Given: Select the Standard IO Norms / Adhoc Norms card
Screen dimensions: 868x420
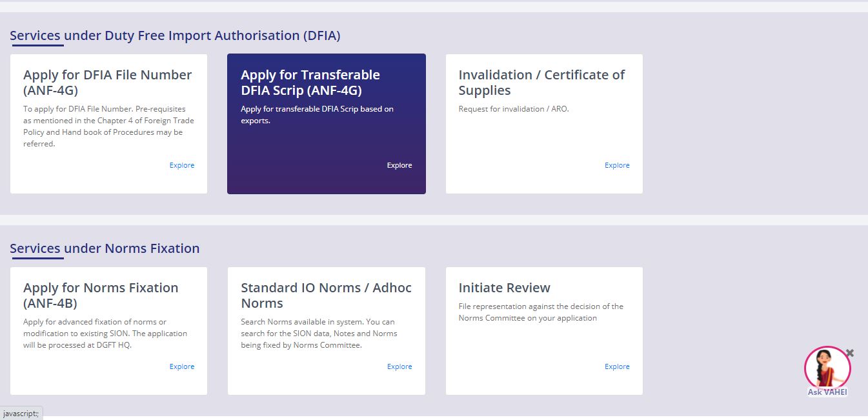Looking at the screenshot, I should click(326, 330).
